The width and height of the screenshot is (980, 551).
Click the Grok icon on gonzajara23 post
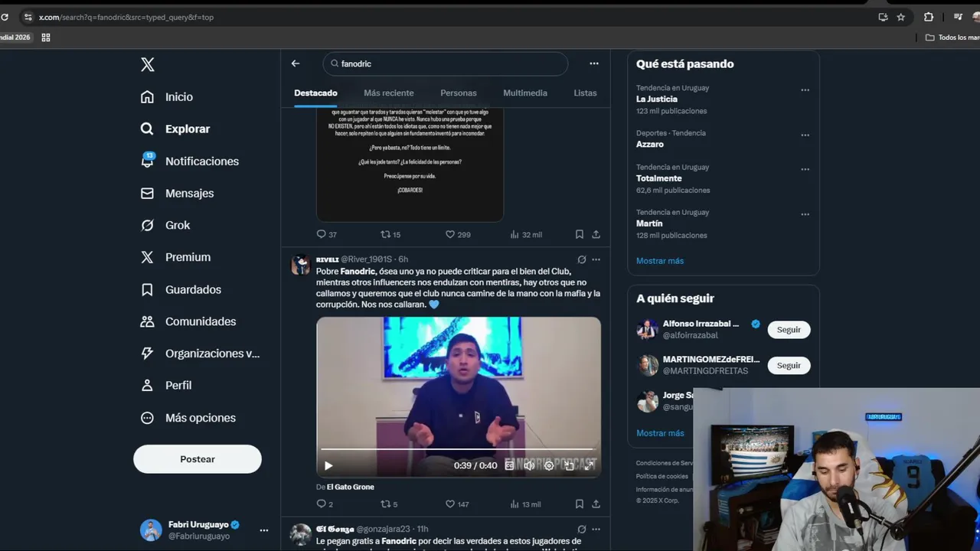[582, 529]
